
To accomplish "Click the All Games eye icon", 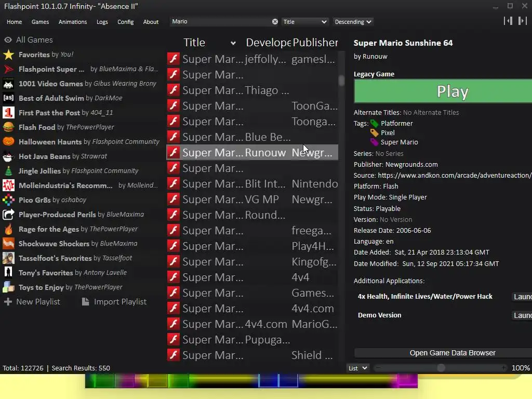I will point(8,39).
